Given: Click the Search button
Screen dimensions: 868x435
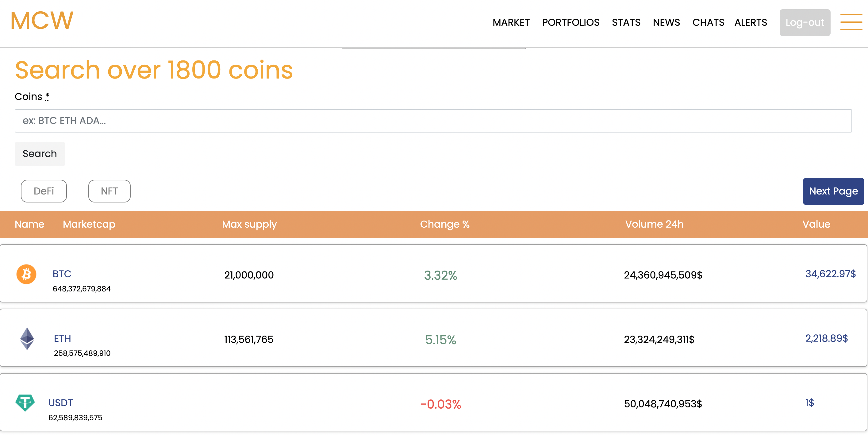Looking at the screenshot, I should (40, 154).
